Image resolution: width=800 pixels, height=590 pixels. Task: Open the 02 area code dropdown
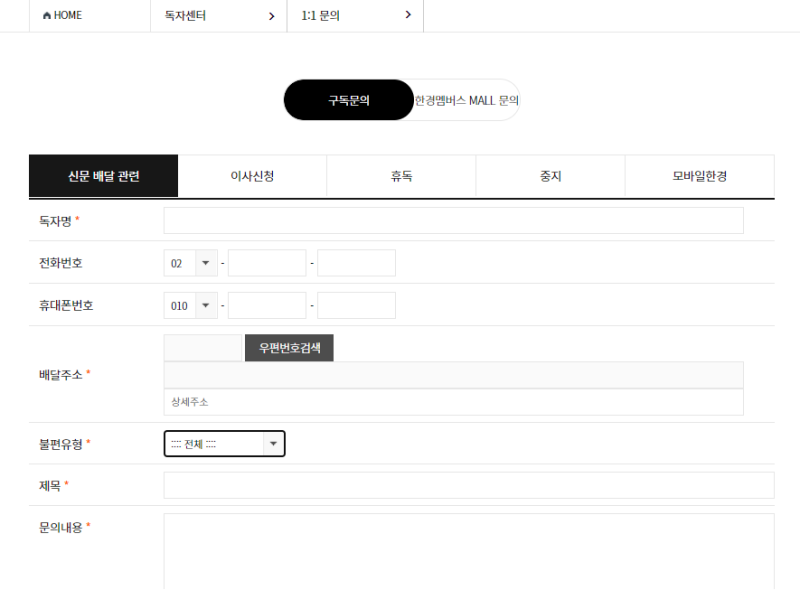(191, 263)
